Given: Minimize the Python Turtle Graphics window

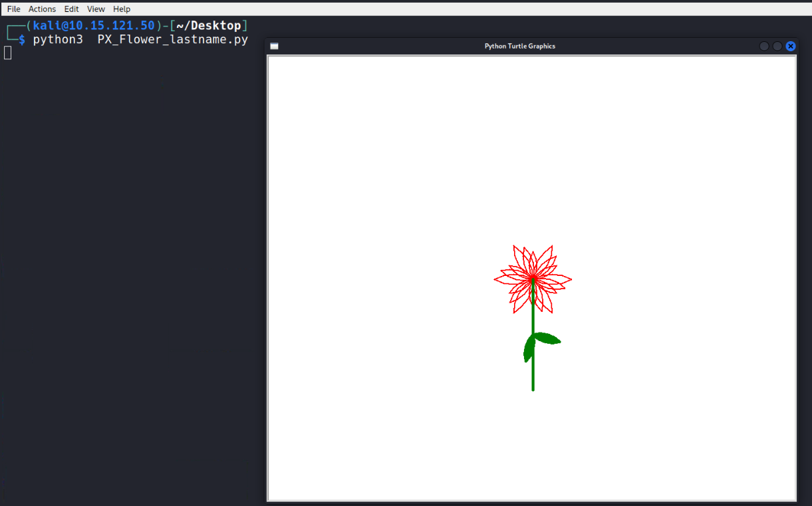Looking at the screenshot, I should (764, 46).
